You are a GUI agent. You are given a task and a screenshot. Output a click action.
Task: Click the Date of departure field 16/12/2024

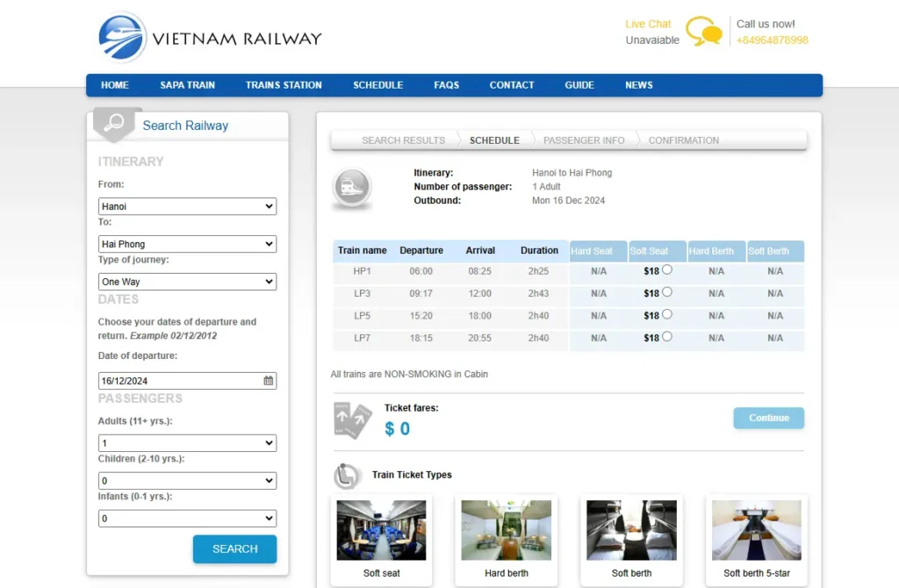coord(187,381)
